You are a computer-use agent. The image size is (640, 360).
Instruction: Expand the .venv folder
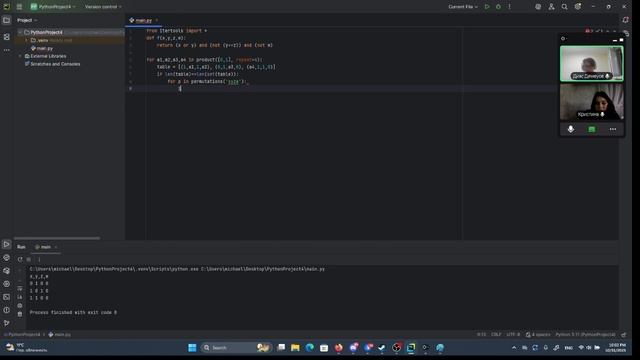click(x=27, y=40)
